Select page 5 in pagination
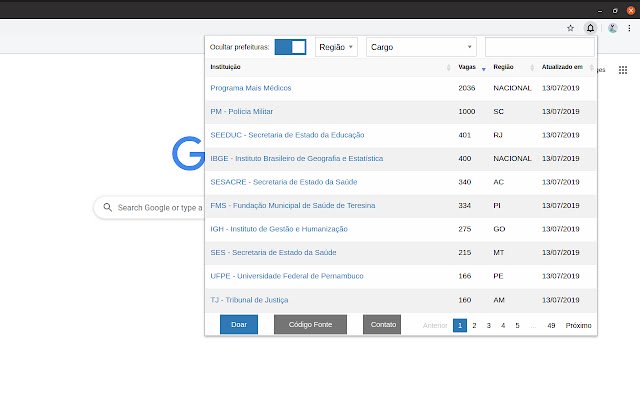 click(517, 325)
